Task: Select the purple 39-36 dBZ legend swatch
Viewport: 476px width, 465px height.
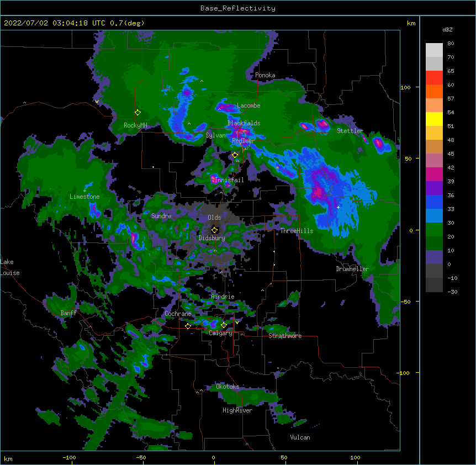Action: click(x=434, y=188)
